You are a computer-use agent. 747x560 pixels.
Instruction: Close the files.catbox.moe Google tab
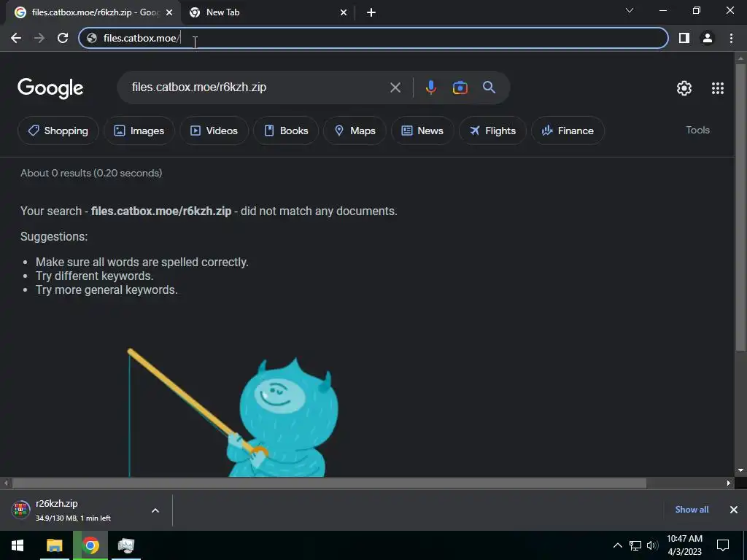point(169,13)
